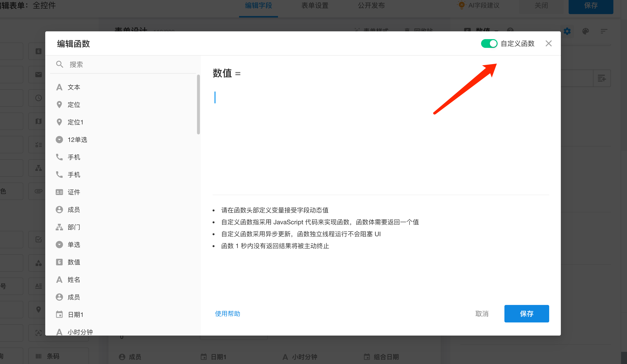
Task: Close the 编辑函数 dialog with X
Action: (548, 43)
